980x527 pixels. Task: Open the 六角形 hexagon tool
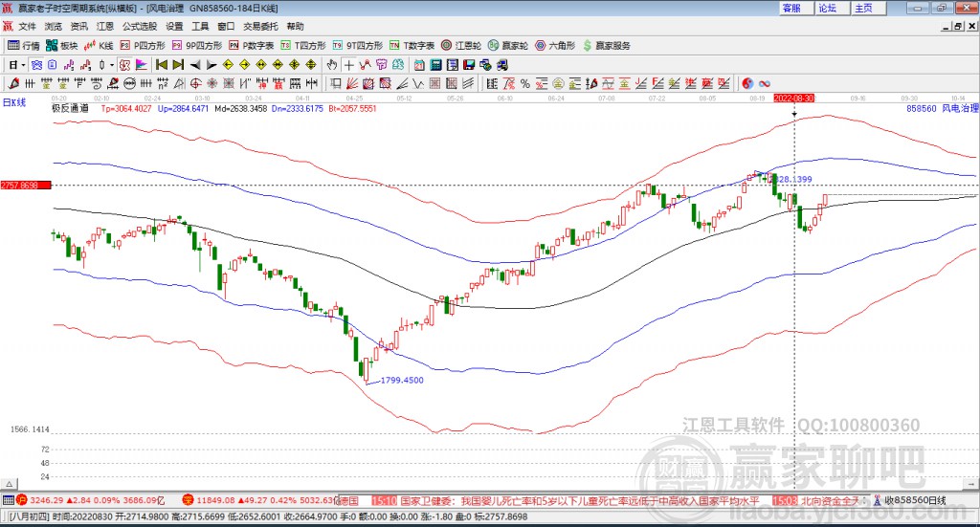[555, 46]
